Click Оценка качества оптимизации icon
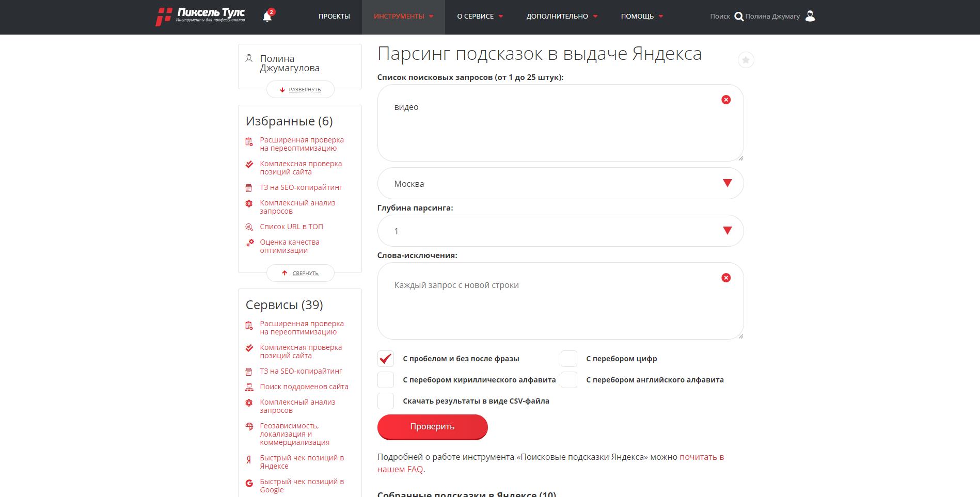The width and height of the screenshot is (980, 497). (250, 243)
